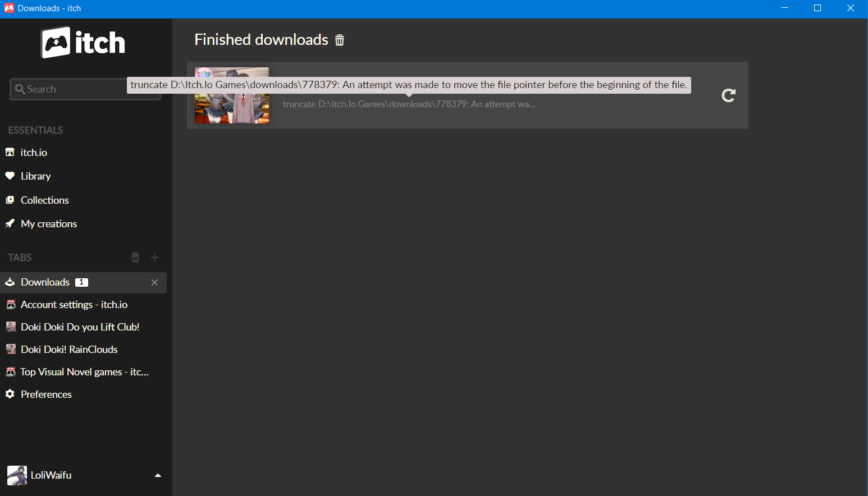Image resolution: width=868 pixels, height=496 pixels.
Task: Click the Search input field
Action: click(85, 89)
